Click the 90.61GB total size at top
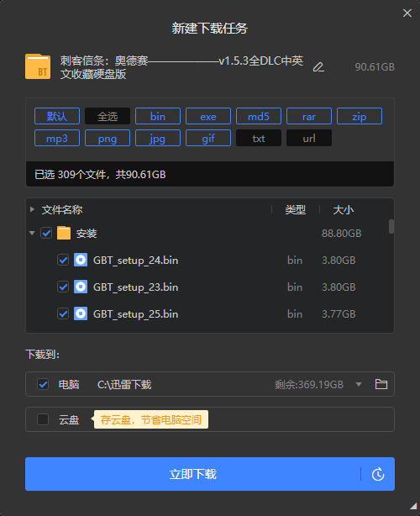This screenshot has width=420, height=516. (375, 66)
